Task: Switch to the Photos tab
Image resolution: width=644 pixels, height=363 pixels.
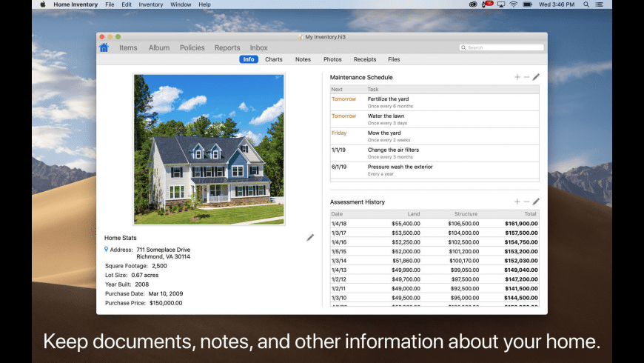Action: click(332, 59)
